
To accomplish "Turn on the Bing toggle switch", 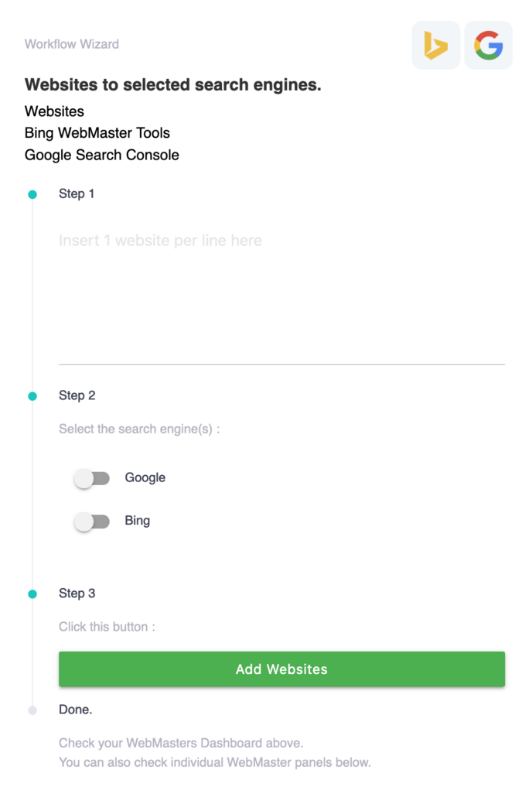I will click(x=92, y=522).
